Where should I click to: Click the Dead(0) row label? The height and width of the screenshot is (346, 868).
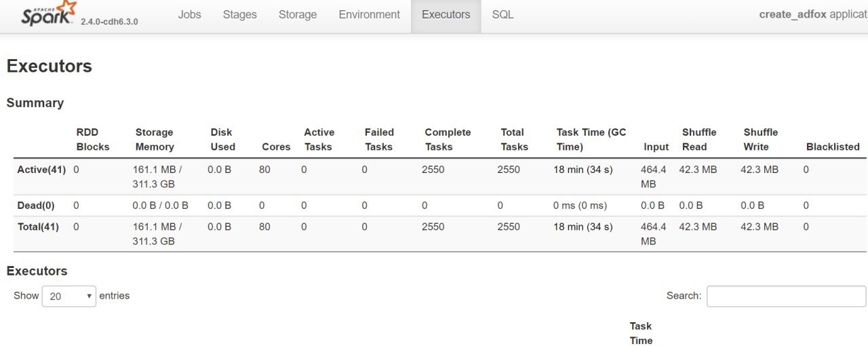[36, 205]
